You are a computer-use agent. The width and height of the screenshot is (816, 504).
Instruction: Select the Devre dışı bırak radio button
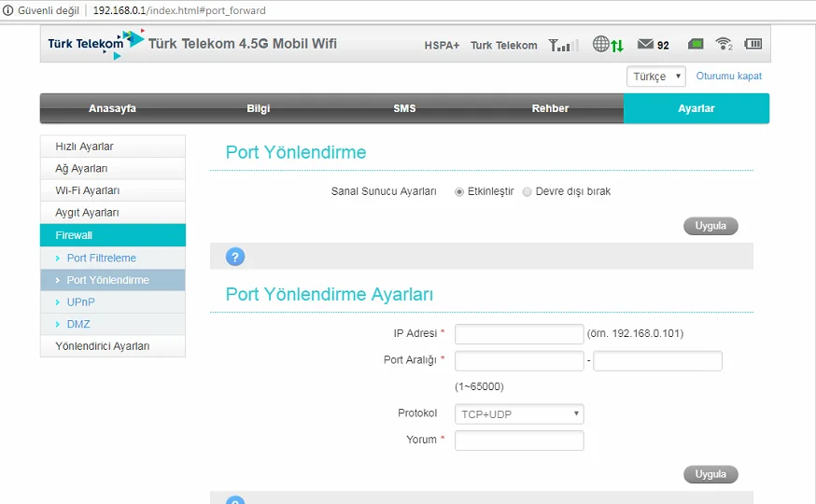coord(528,191)
